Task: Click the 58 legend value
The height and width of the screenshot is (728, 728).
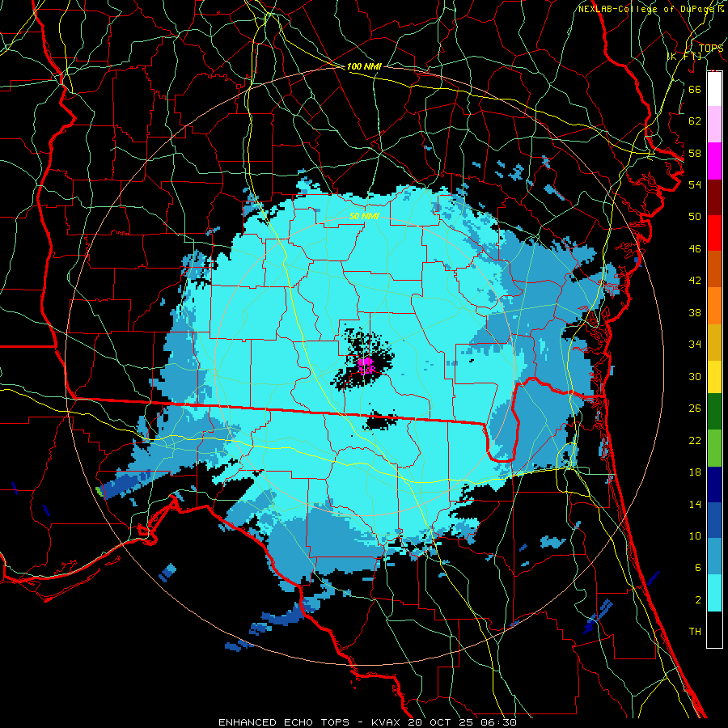Action: 695,153
